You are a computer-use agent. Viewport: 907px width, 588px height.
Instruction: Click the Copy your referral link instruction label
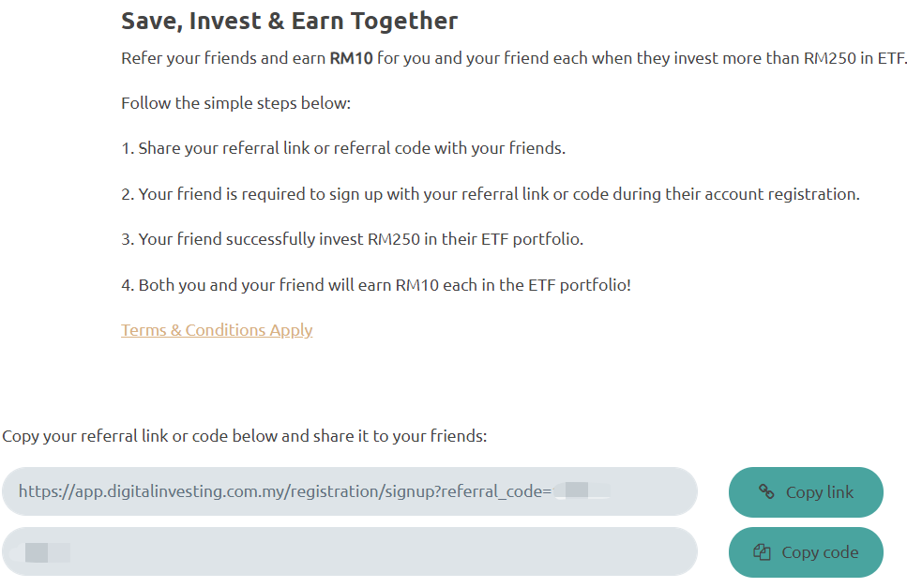(245, 436)
